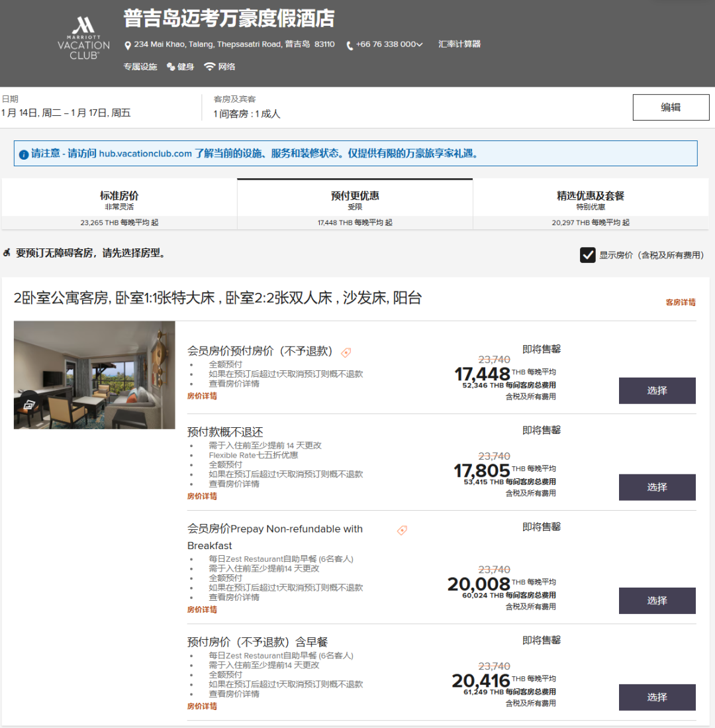Toggle 显示房价（含税及所有费用）checkbox
The image size is (715, 728).
(587, 255)
